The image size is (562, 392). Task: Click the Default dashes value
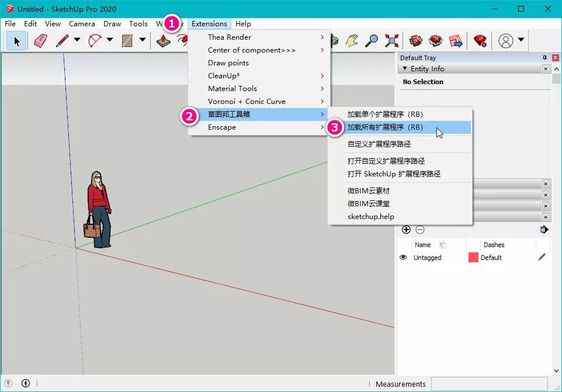coord(491,258)
